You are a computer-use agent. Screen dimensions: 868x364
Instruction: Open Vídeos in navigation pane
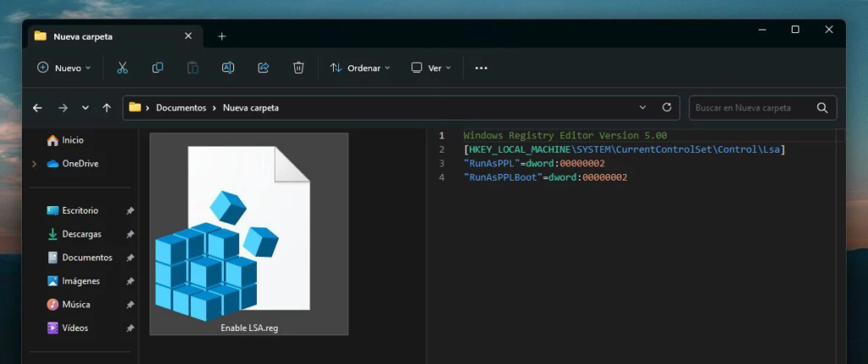tap(68, 328)
